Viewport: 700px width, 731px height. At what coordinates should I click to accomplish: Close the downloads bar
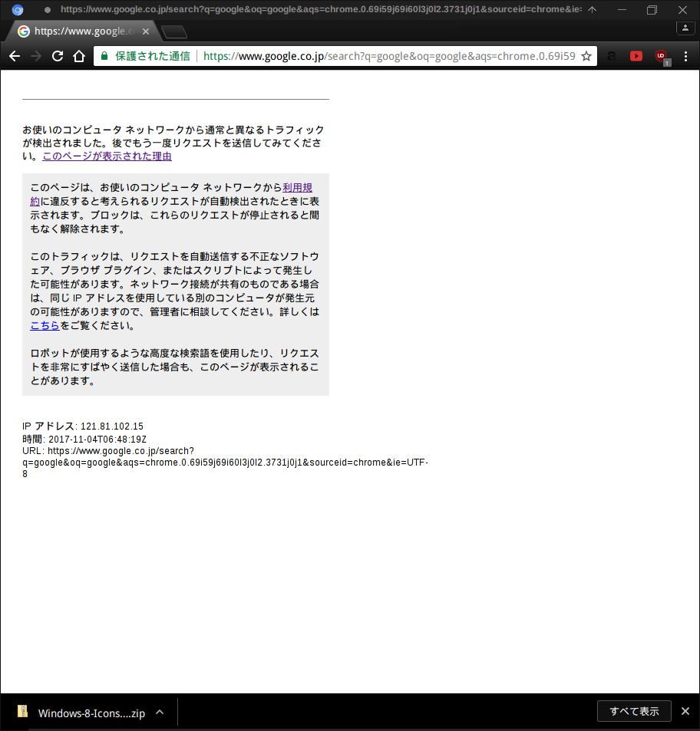(685, 711)
